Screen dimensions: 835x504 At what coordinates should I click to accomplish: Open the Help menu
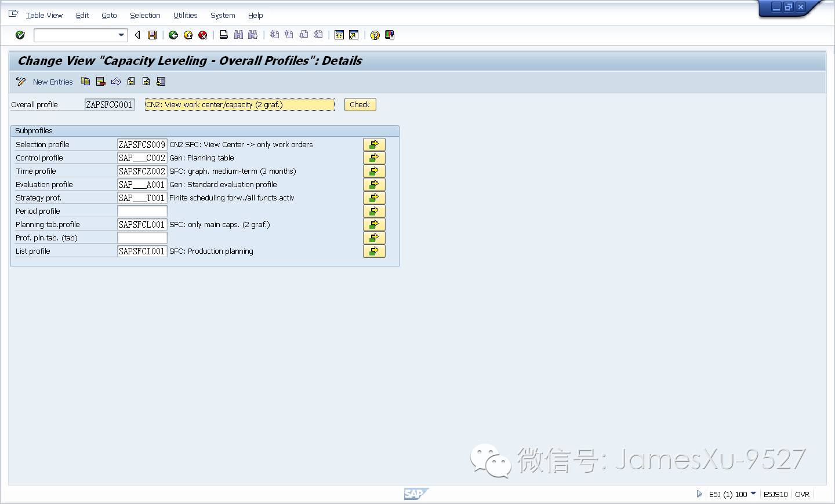[256, 16]
